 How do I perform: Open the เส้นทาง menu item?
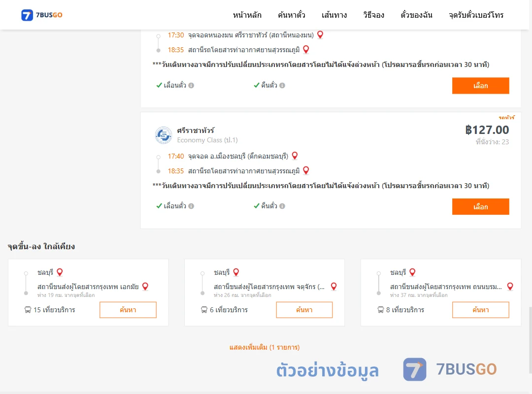[x=334, y=15]
